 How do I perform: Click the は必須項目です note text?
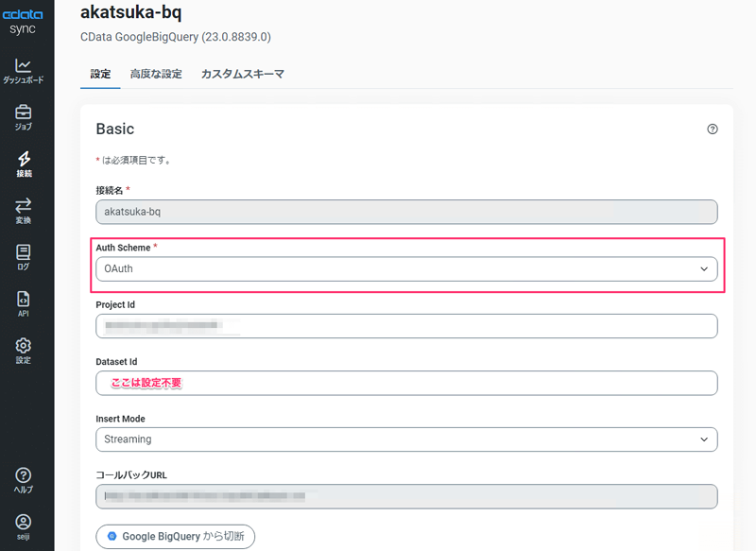click(x=133, y=160)
